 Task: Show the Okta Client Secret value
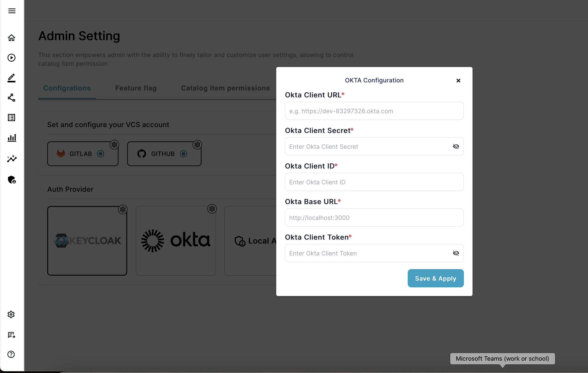click(x=456, y=146)
